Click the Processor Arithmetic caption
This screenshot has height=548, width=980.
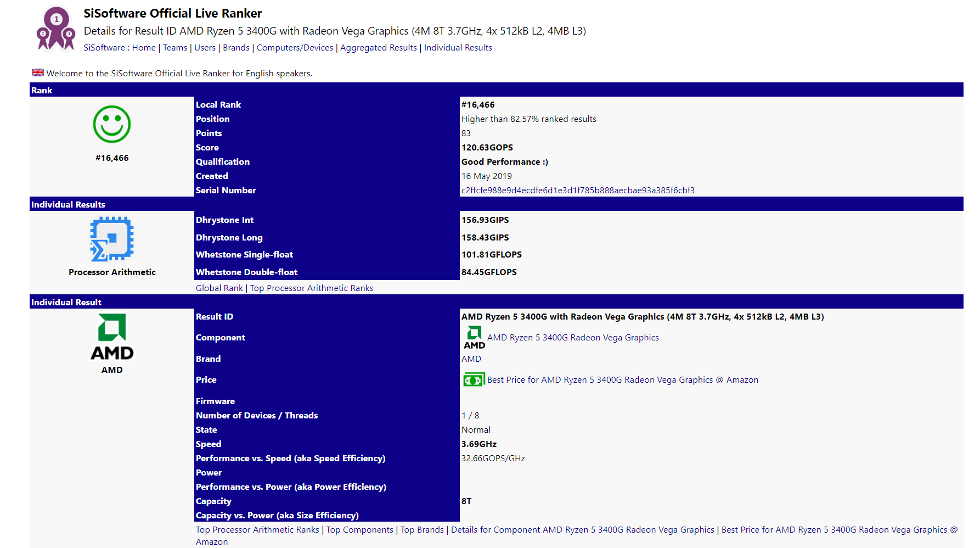click(112, 272)
